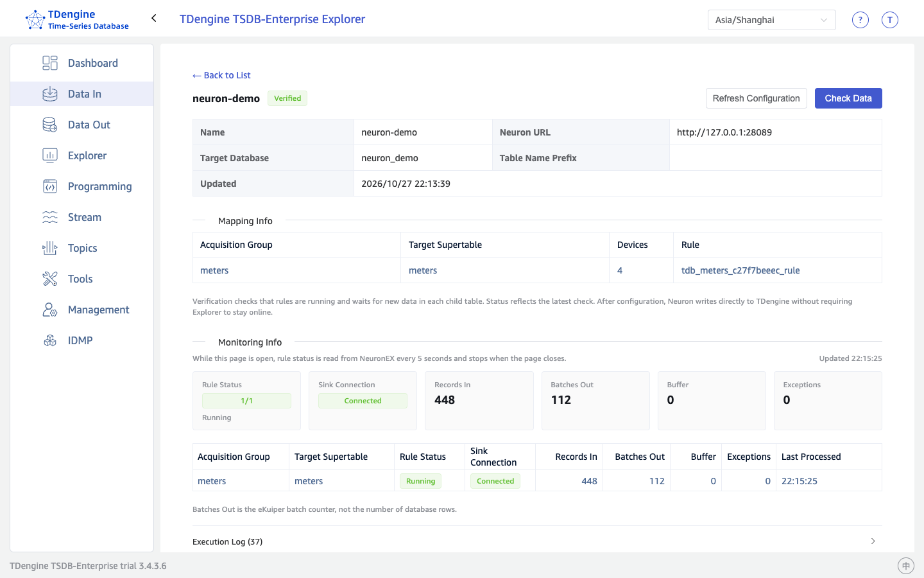
Task: Click the Connected badge in Sink Connection card
Action: (x=363, y=401)
